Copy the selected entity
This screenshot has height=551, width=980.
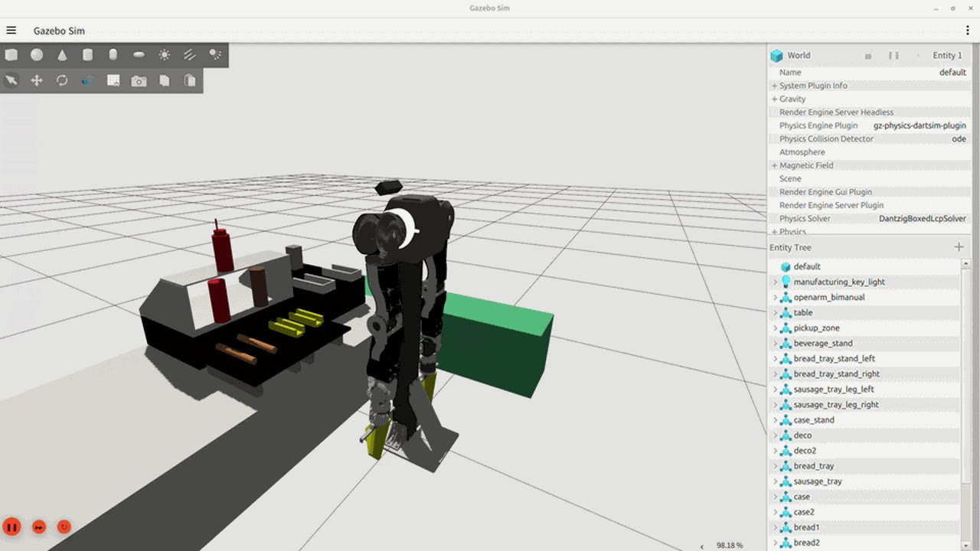tap(164, 80)
